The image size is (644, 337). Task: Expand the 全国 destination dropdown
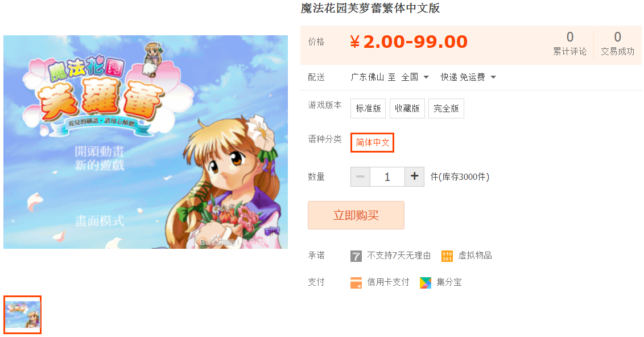click(x=415, y=77)
